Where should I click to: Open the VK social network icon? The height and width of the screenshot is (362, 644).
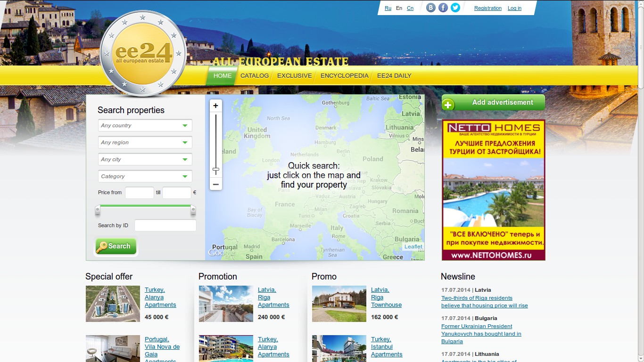pos(431,8)
